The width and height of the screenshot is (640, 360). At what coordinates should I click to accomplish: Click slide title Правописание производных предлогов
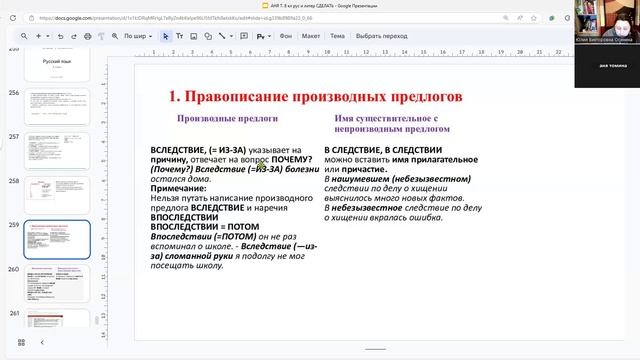tap(316, 97)
